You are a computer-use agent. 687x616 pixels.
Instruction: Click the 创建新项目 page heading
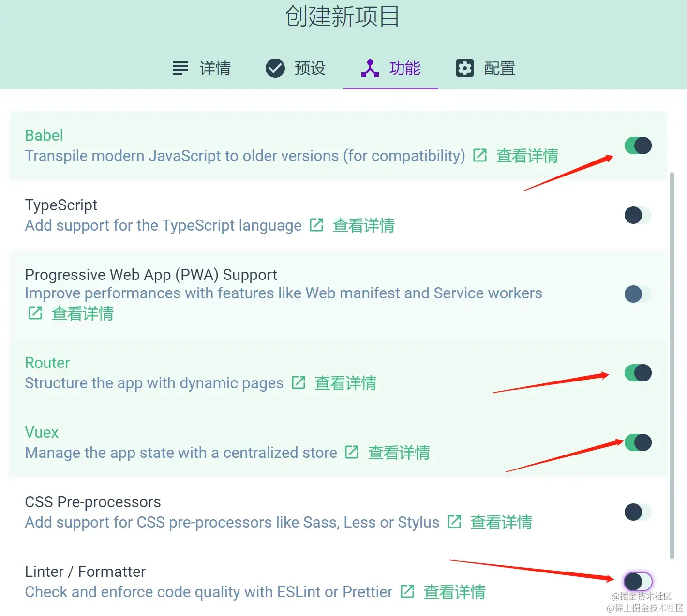point(343,16)
